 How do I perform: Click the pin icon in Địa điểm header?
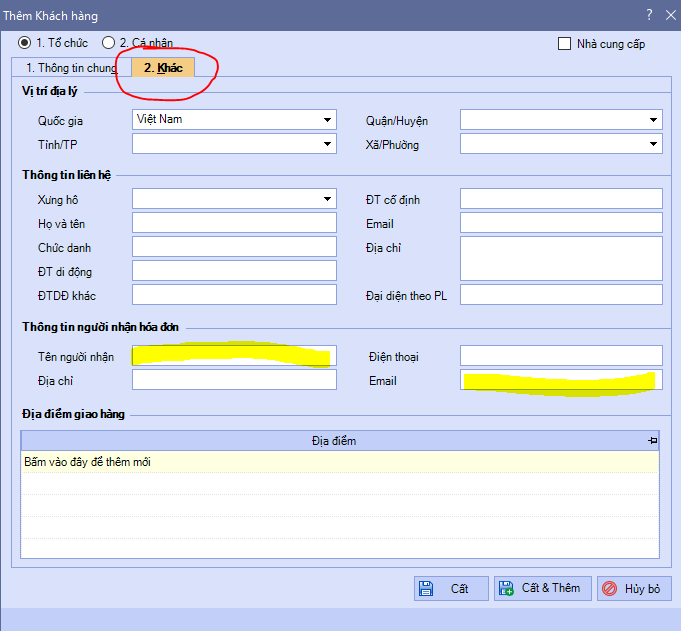pyautogui.click(x=652, y=440)
